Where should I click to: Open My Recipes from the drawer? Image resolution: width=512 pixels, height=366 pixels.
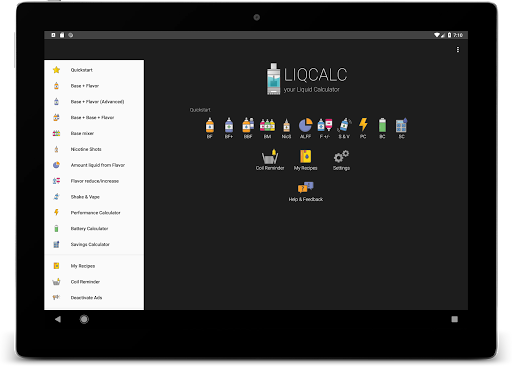(x=94, y=266)
